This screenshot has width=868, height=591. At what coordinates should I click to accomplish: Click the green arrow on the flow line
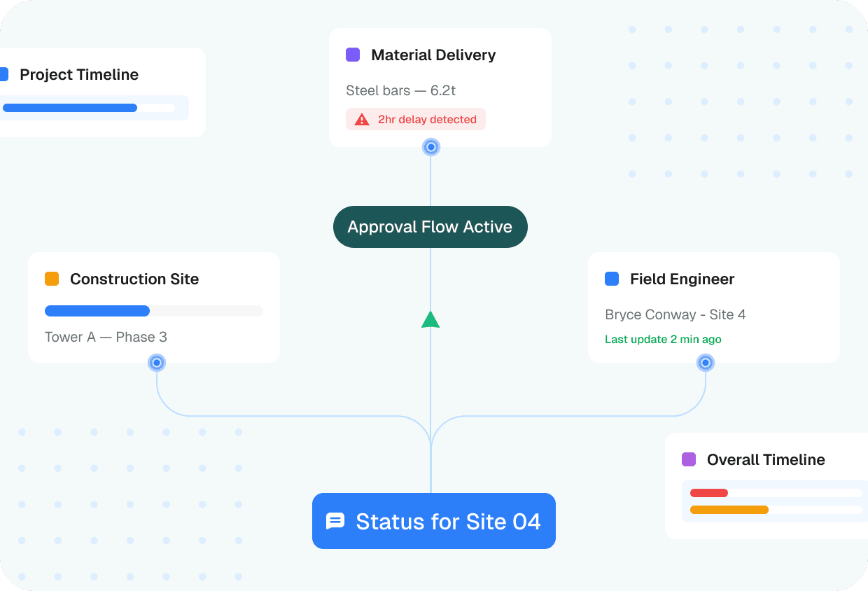click(430, 319)
